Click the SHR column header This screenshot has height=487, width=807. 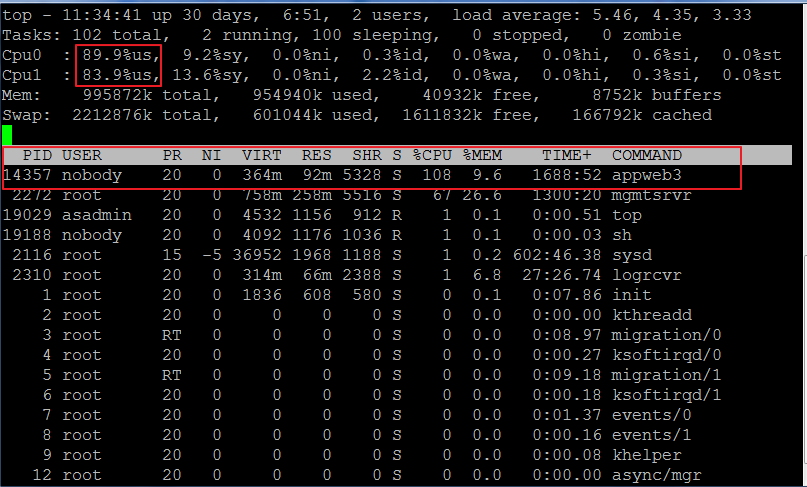tap(367, 155)
